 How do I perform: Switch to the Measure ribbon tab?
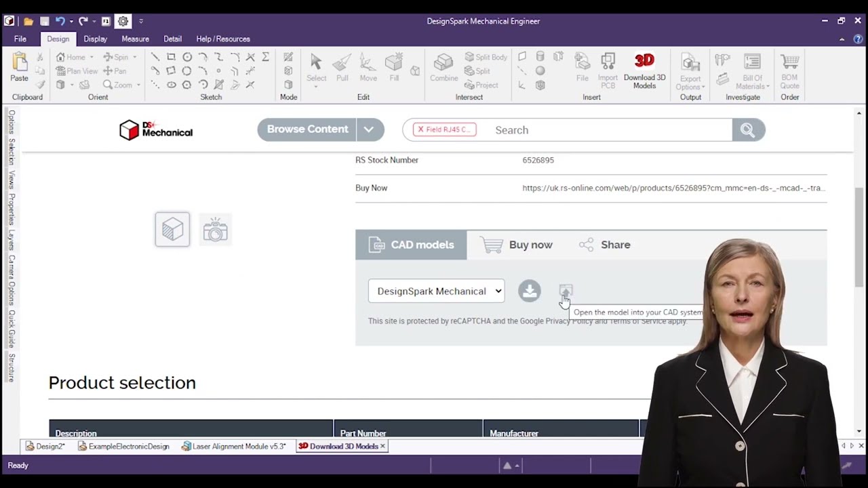click(135, 39)
